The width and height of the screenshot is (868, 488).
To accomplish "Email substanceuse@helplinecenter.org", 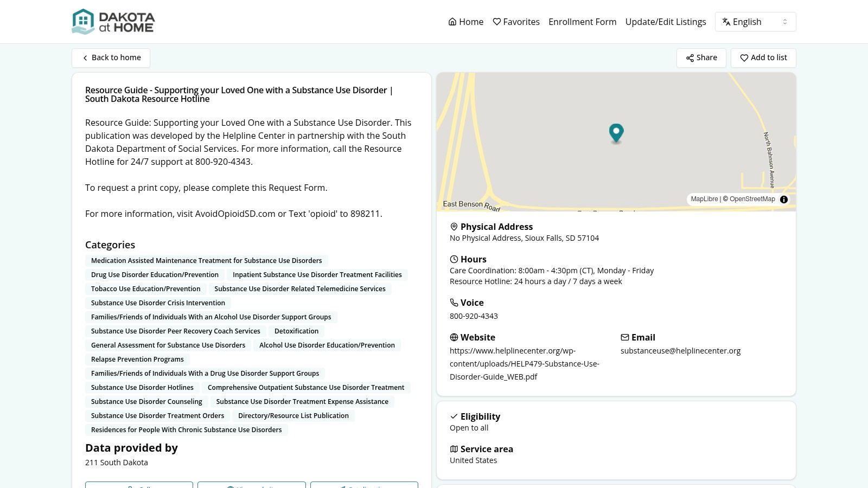I will 680,351.
